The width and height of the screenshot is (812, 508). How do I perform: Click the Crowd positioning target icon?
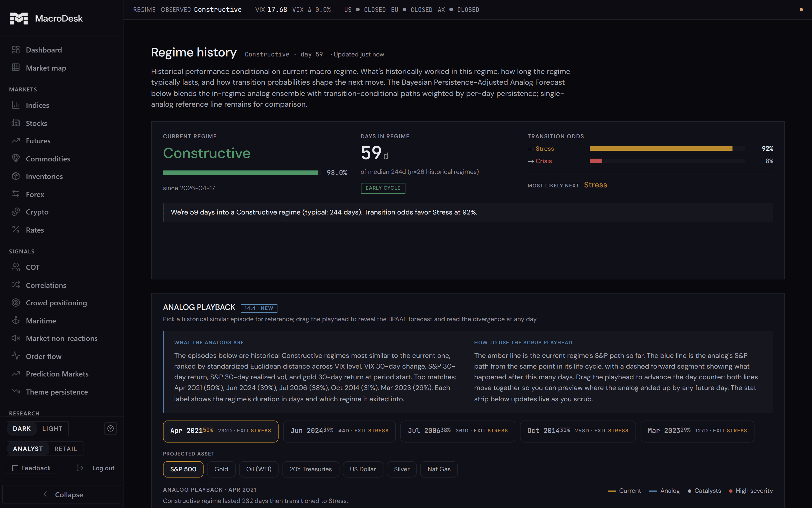pos(16,303)
